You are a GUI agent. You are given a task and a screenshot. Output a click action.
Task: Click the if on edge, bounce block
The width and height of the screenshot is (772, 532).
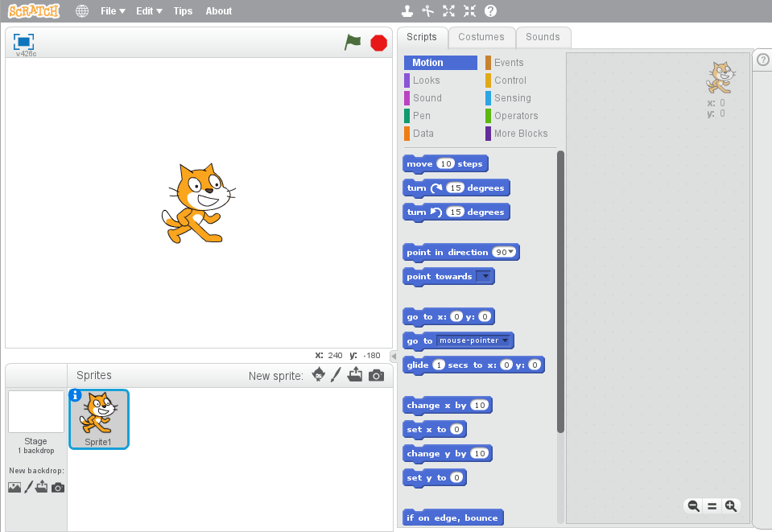tap(453, 518)
